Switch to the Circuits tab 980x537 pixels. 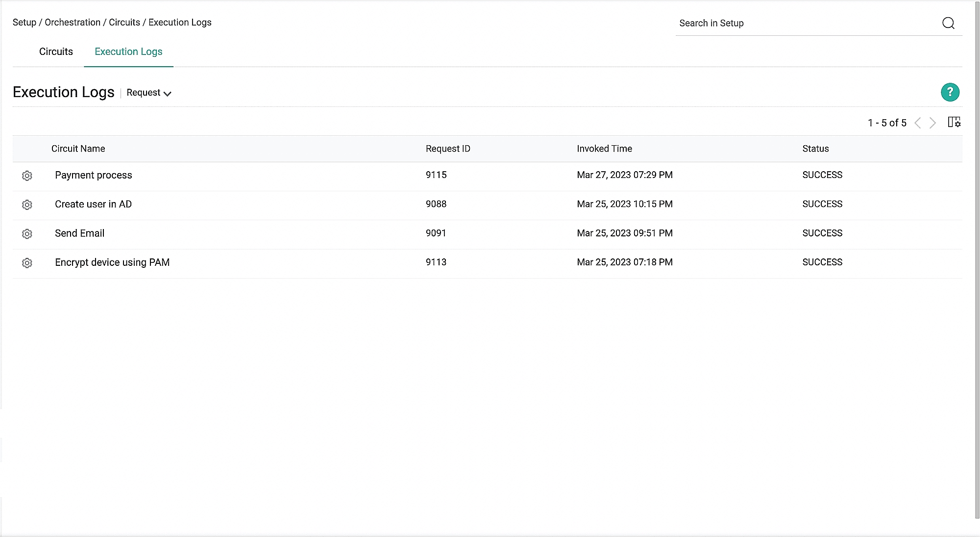coord(56,51)
